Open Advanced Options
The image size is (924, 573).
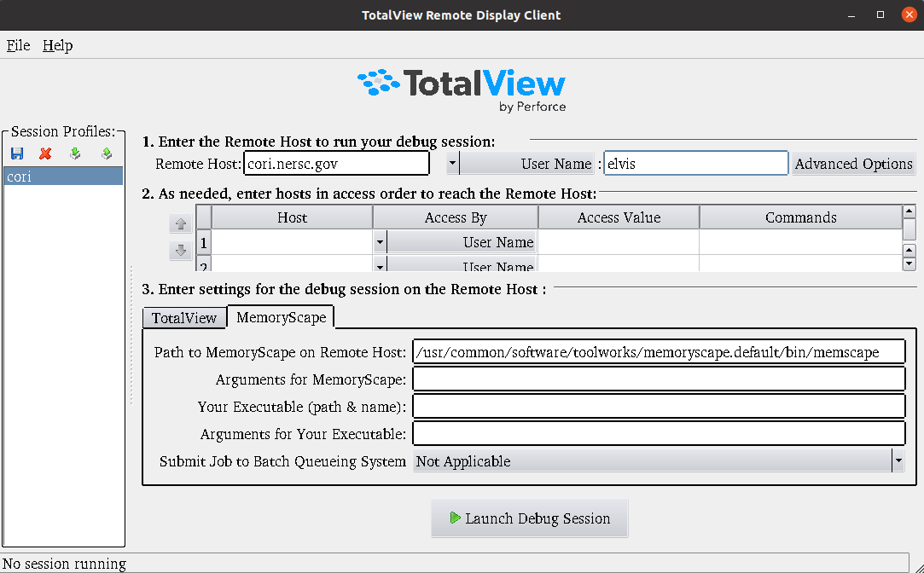click(x=853, y=163)
